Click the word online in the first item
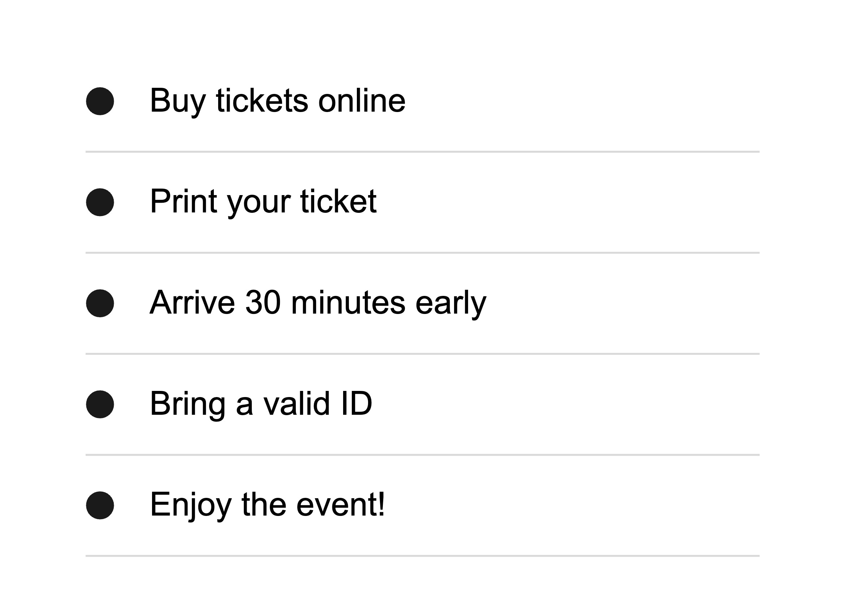The width and height of the screenshot is (847, 616). click(x=361, y=101)
